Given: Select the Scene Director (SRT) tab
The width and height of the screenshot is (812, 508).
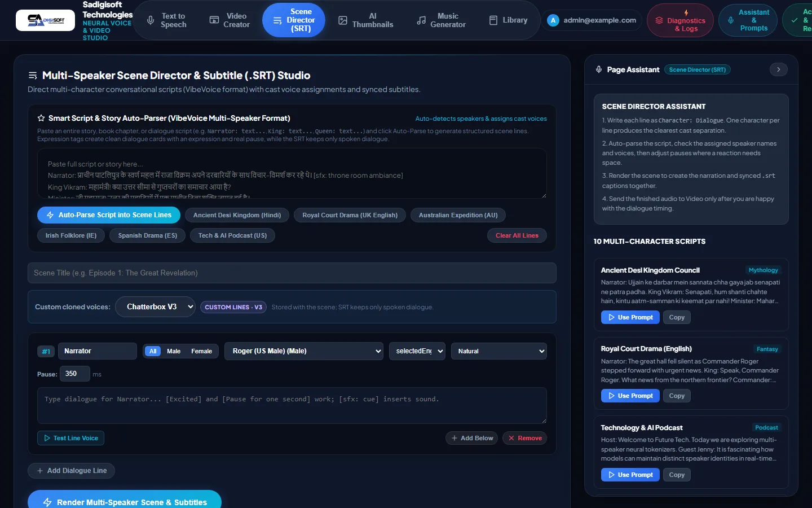Looking at the screenshot, I should coord(294,20).
